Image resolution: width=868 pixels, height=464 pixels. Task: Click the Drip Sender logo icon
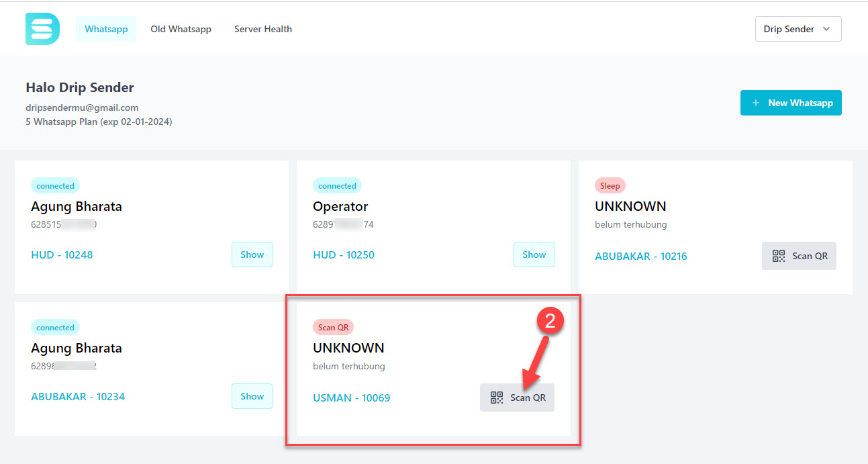(42, 29)
